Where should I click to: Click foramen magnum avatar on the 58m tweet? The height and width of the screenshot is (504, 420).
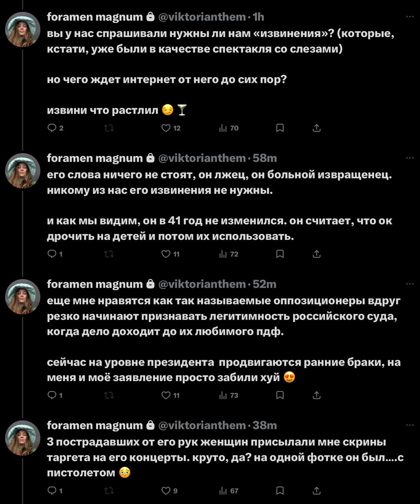tap(23, 170)
